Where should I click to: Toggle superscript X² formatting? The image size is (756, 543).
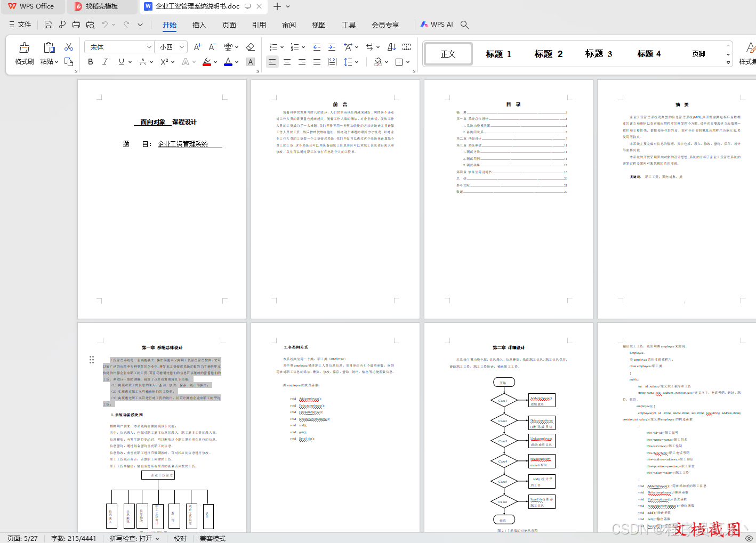pos(164,62)
